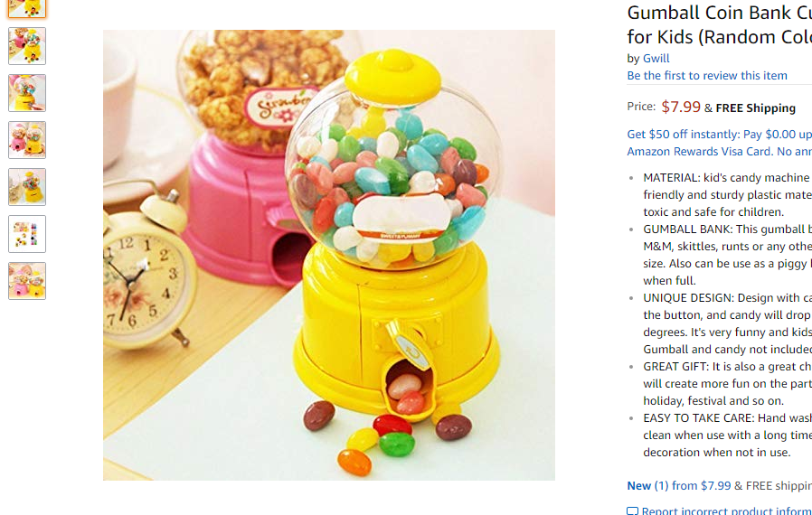Click the EASY TO TAKE CARE bullet text
812x515 pixels.
[x=727, y=435]
